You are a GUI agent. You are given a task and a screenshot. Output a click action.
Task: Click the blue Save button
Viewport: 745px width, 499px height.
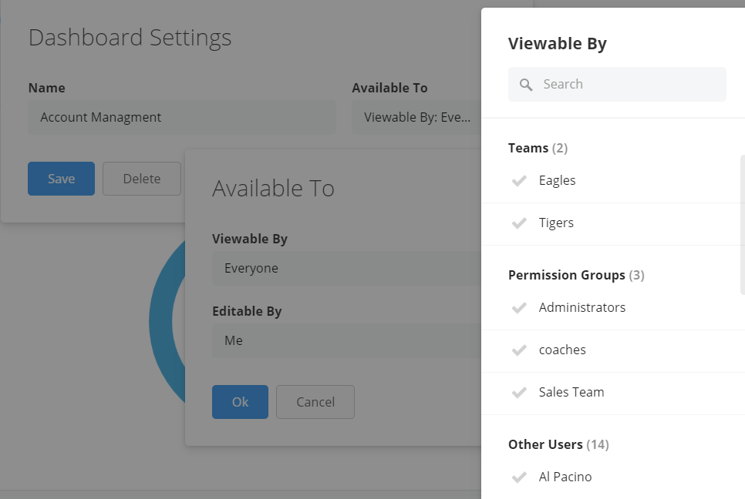click(61, 179)
